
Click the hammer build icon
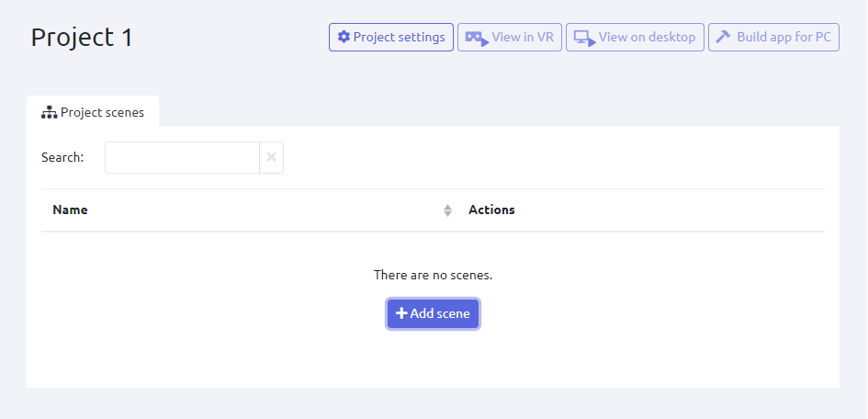point(724,38)
